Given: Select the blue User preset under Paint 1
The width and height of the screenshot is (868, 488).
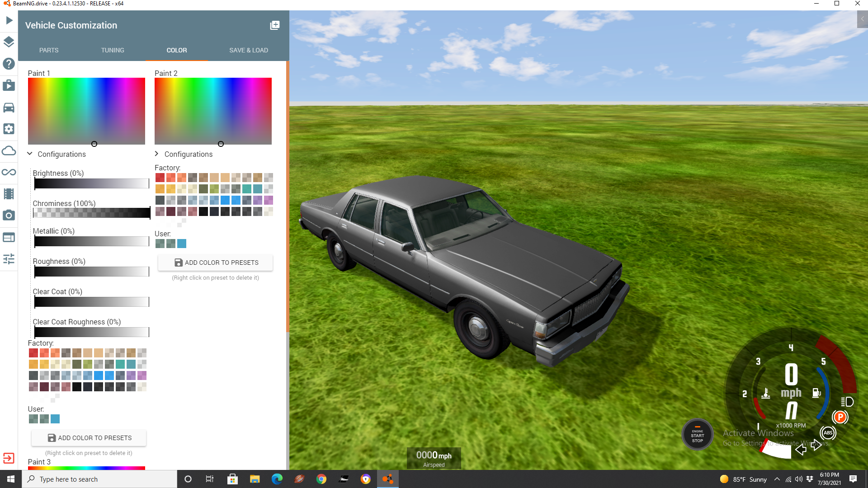Looking at the screenshot, I should [55, 419].
